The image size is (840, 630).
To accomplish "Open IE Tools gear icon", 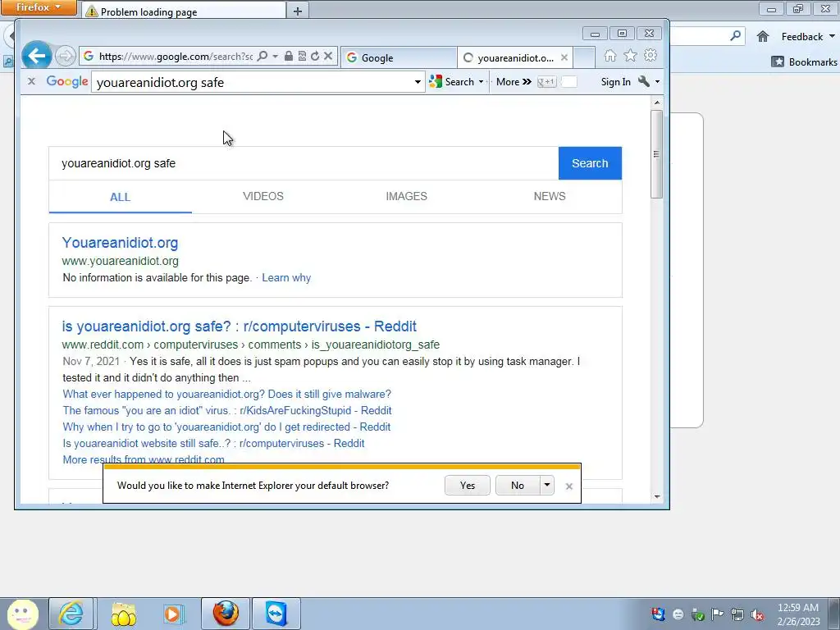I will click(651, 56).
